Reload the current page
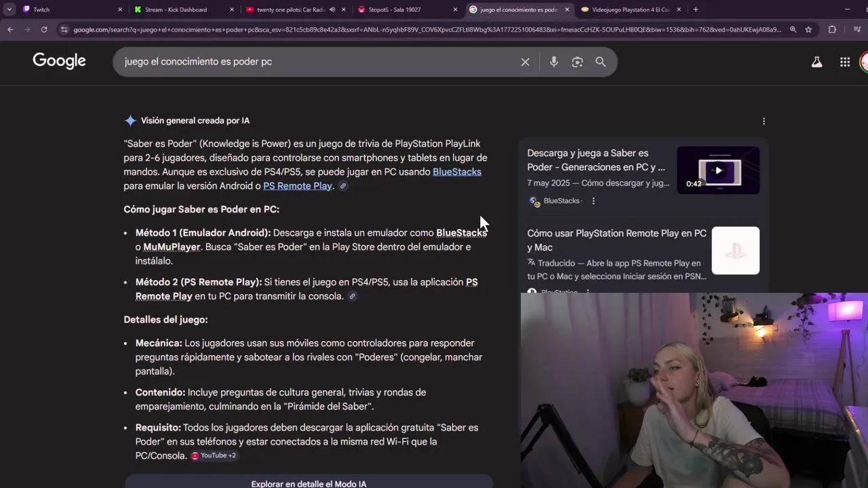Viewport: 868px width, 488px height. coord(44,30)
